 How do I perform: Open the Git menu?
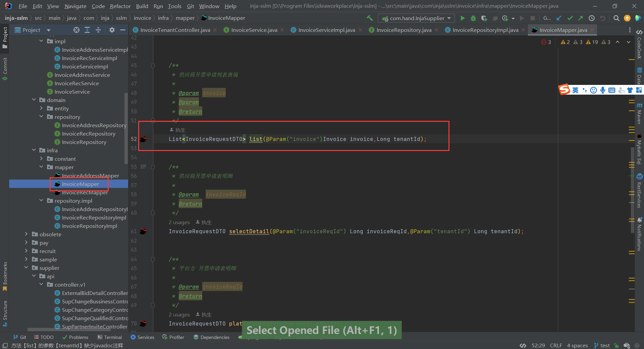191,6
